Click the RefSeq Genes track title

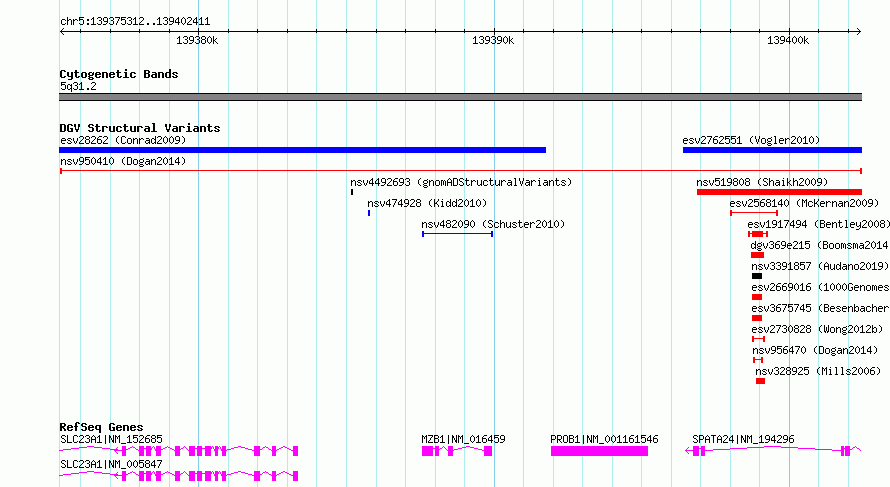[x=101, y=427]
